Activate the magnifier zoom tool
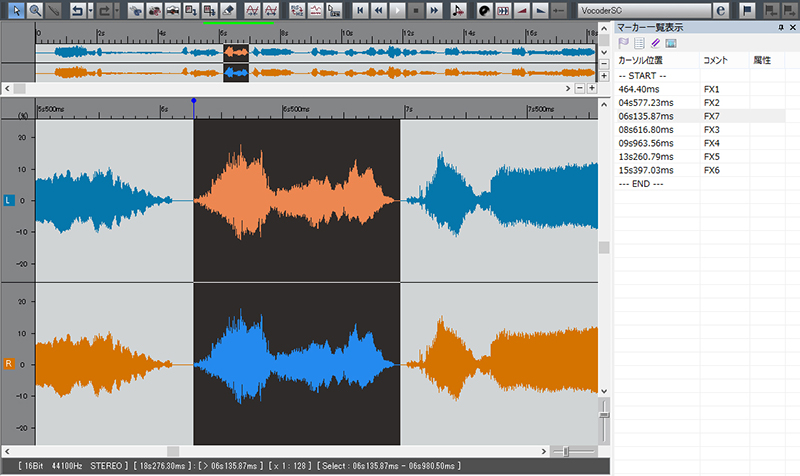The image size is (800, 476). 34,10
